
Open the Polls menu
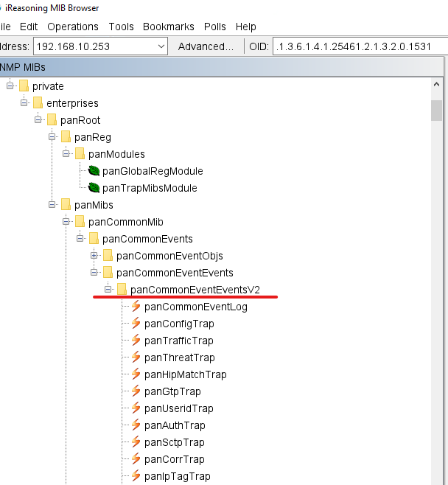point(215,27)
